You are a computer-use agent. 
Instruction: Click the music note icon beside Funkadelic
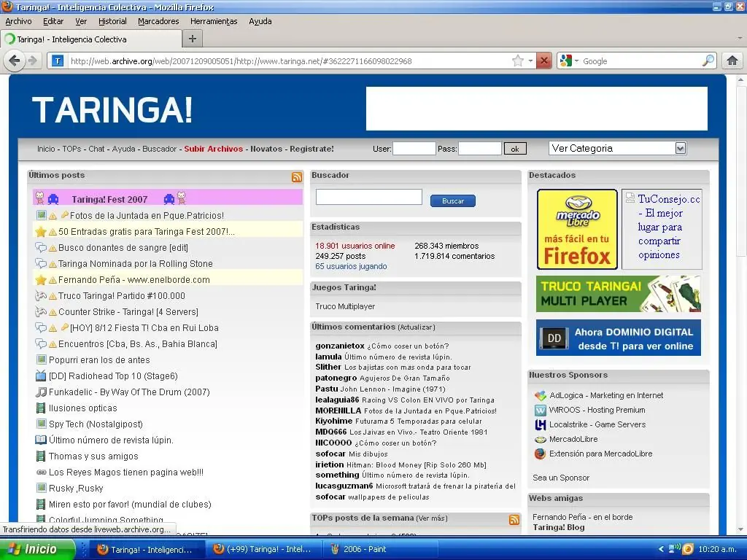click(41, 392)
